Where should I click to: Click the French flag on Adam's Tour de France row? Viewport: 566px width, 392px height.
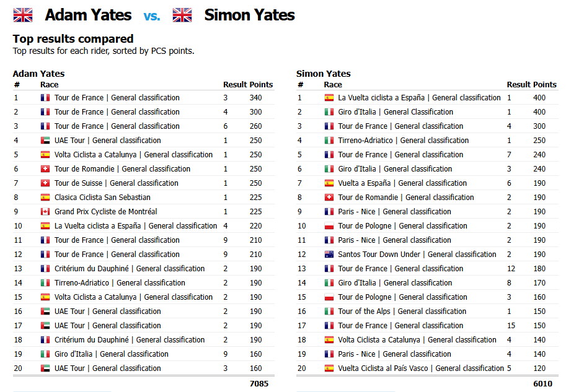click(x=43, y=97)
